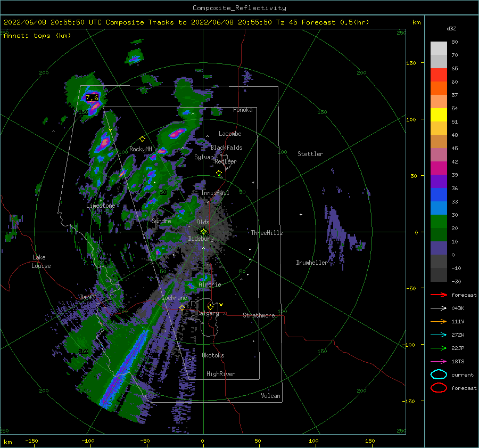Click the magenta 39-42 dBZ color swatch
This screenshot has width=479, height=448.
point(439,168)
